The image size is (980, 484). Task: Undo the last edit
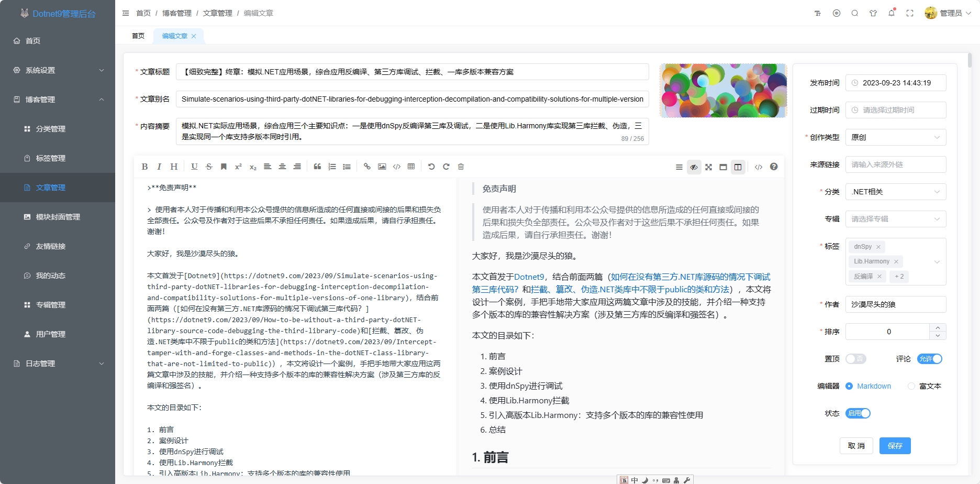pos(431,167)
